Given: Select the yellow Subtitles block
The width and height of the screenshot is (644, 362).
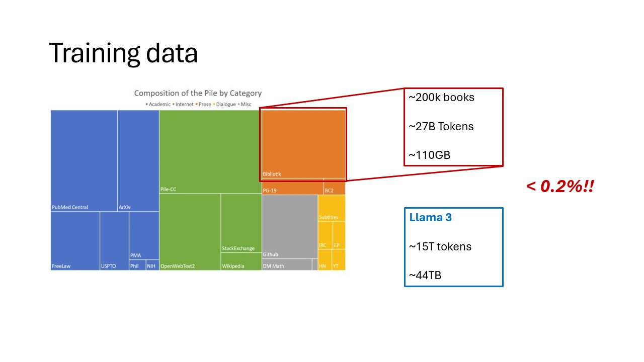Looking at the screenshot, I should [x=332, y=208].
